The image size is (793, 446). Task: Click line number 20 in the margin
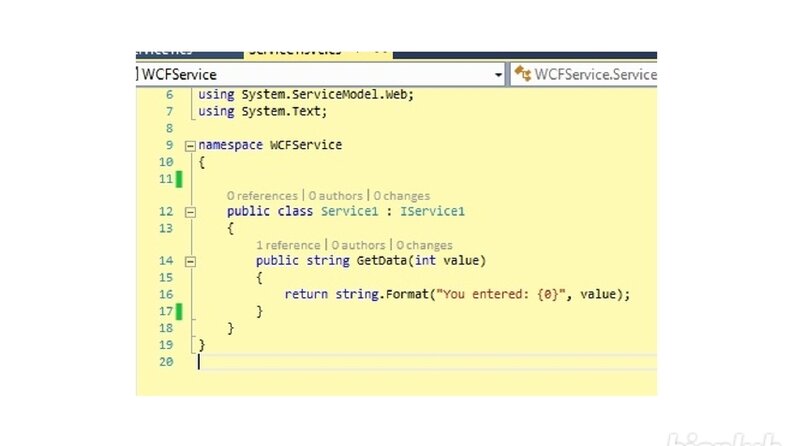coord(166,362)
